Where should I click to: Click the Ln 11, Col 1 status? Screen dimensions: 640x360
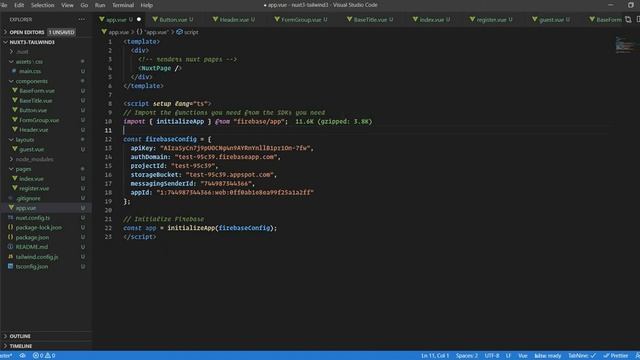pos(435,356)
